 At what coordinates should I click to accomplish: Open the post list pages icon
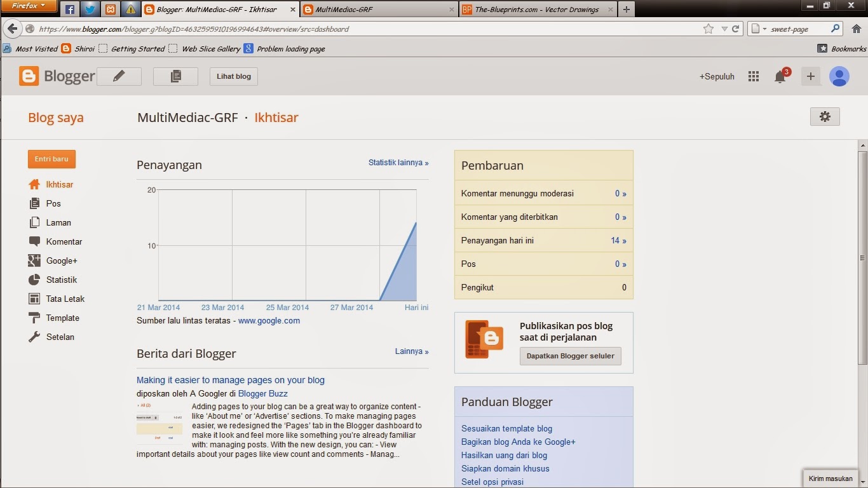coord(175,76)
